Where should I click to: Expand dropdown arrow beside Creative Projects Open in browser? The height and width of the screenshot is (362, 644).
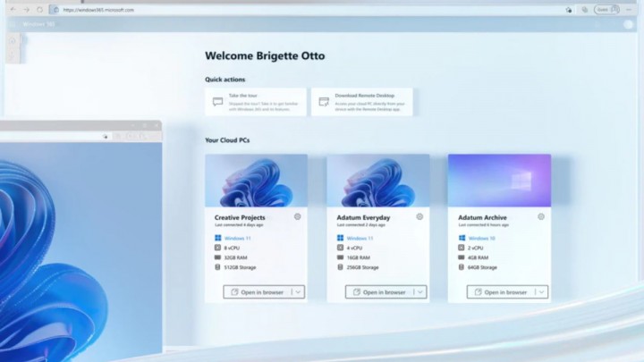[x=298, y=292]
